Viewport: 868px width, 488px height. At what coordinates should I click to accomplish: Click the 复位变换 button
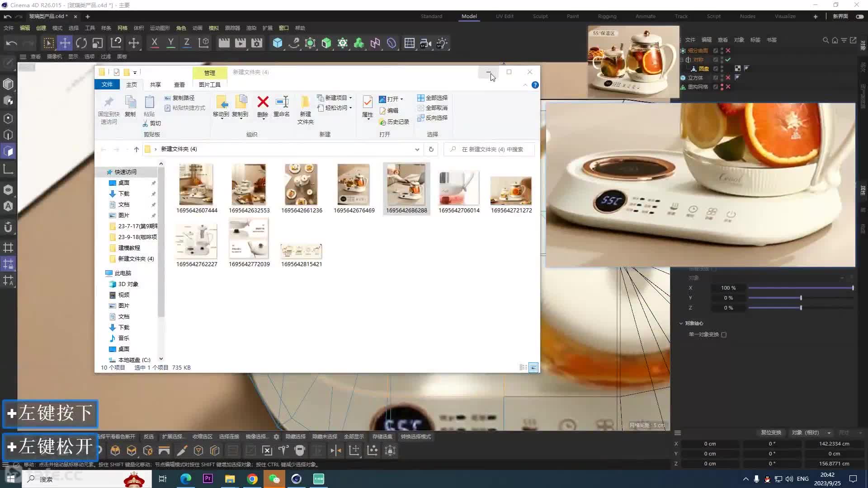[x=771, y=432]
